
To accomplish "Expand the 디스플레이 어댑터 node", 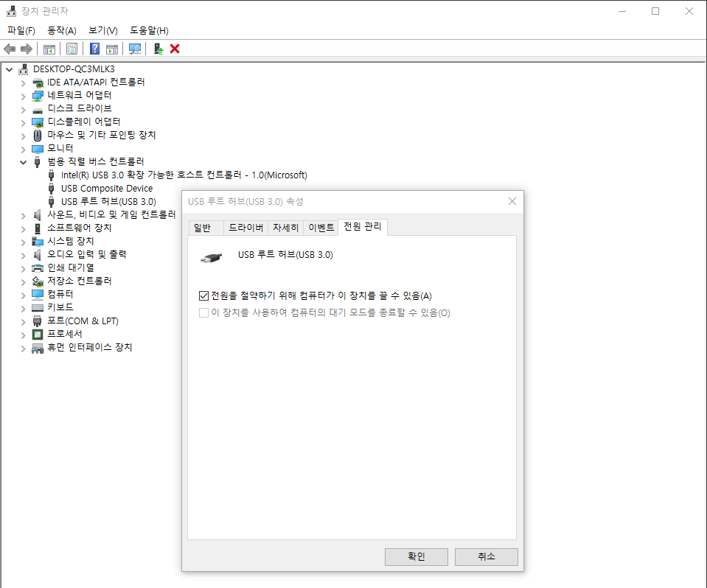I will (23, 123).
